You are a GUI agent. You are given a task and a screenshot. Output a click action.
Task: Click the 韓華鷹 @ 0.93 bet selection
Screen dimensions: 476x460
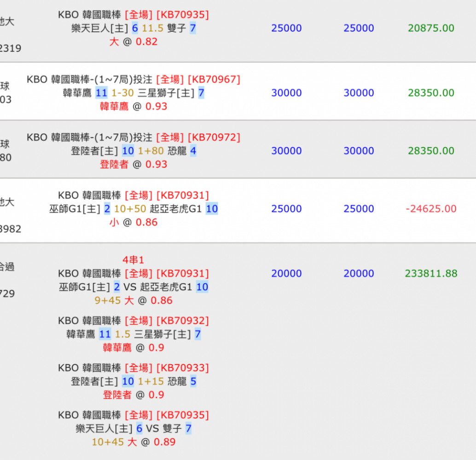(133, 107)
